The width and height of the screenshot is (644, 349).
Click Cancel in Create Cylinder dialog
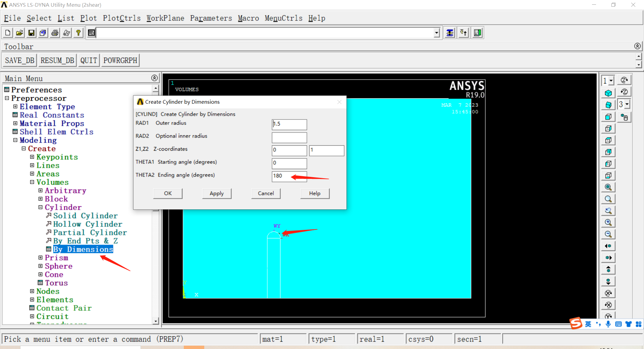click(x=266, y=193)
